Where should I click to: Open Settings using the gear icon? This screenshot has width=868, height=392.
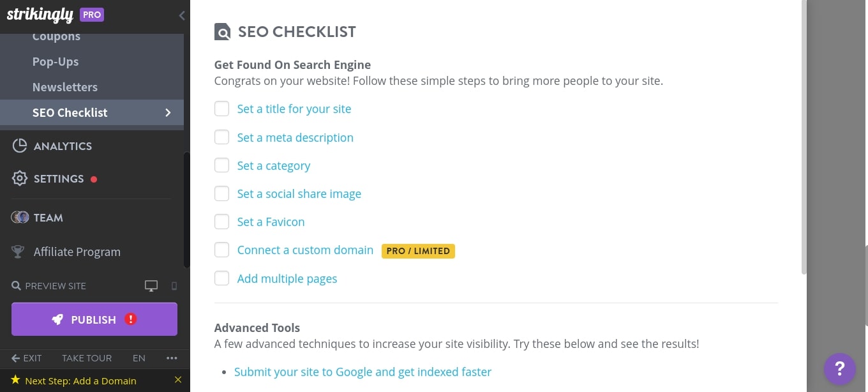(19, 179)
